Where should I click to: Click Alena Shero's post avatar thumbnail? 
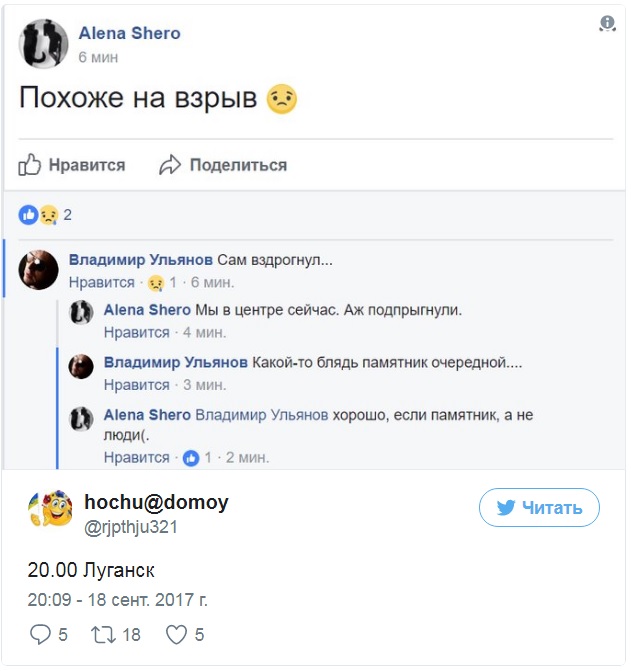coord(44,45)
